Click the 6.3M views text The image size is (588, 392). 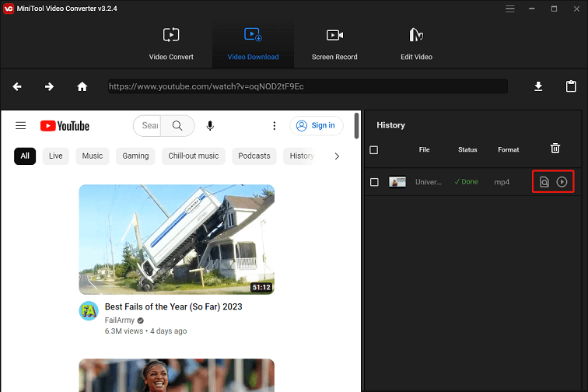(x=124, y=331)
